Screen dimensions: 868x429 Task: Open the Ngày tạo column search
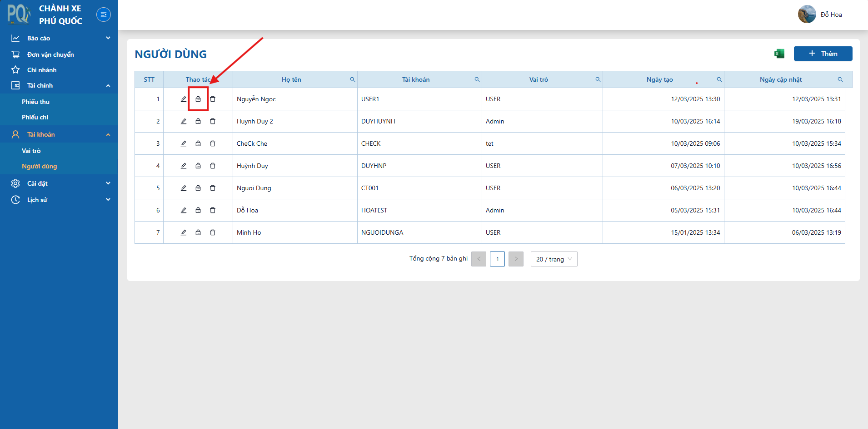(x=719, y=79)
